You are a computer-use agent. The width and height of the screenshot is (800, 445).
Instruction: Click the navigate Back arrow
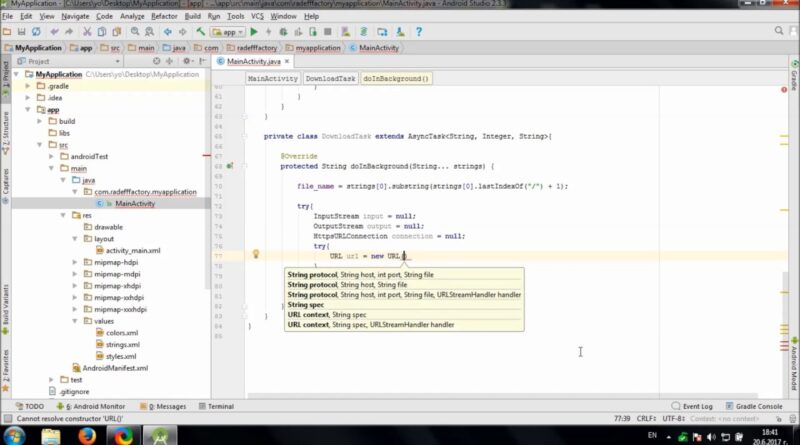click(167, 32)
